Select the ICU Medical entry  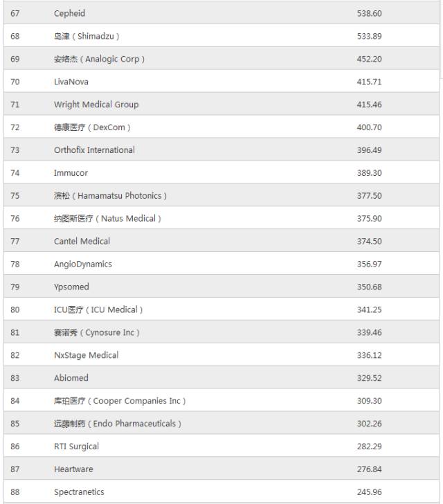98,309
